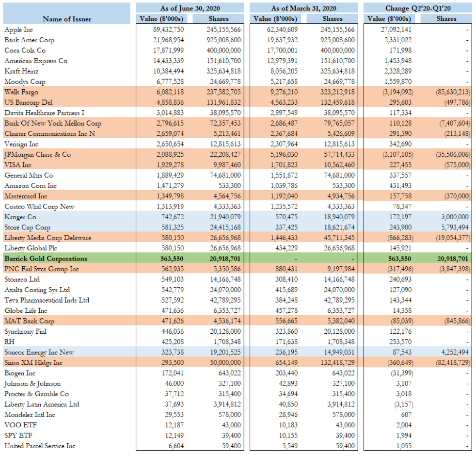The width and height of the screenshot is (476, 455).
Task: Select Suncor Energy share change 4,252,494
Action: pyautogui.click(x=455, y=352)
